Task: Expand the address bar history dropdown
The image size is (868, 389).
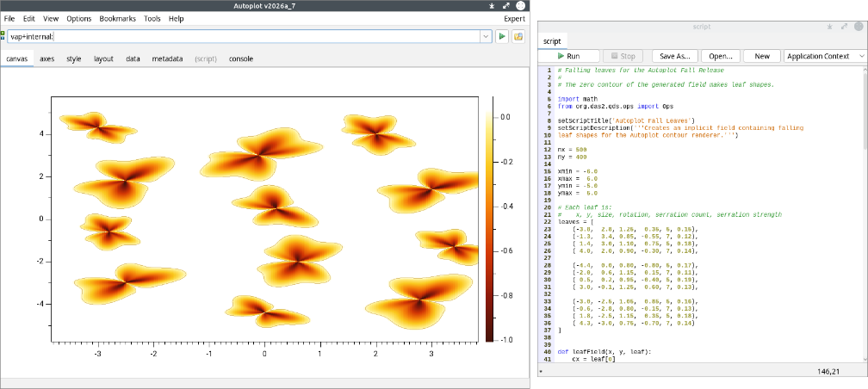Action: [486, 36]
